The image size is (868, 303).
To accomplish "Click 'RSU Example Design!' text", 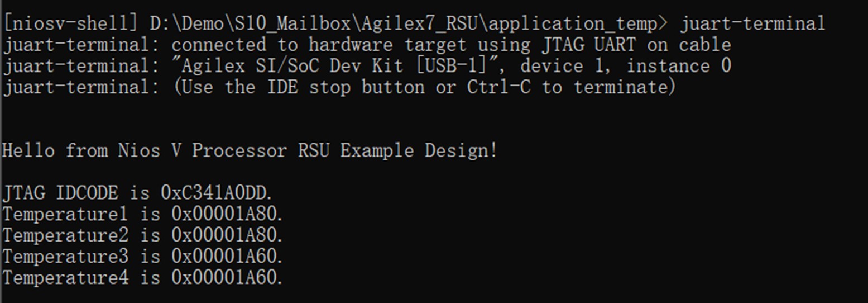I will pos(398,150).
